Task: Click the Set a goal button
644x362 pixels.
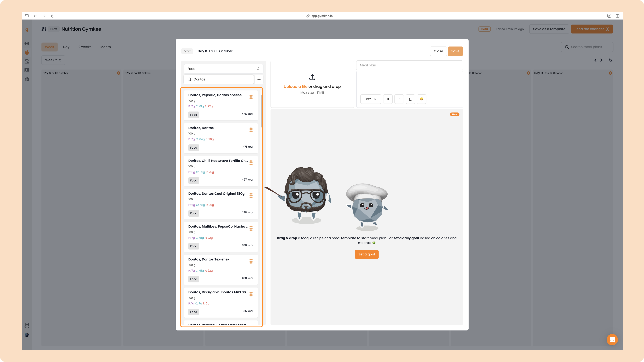Action: click(x=366, y=254)
